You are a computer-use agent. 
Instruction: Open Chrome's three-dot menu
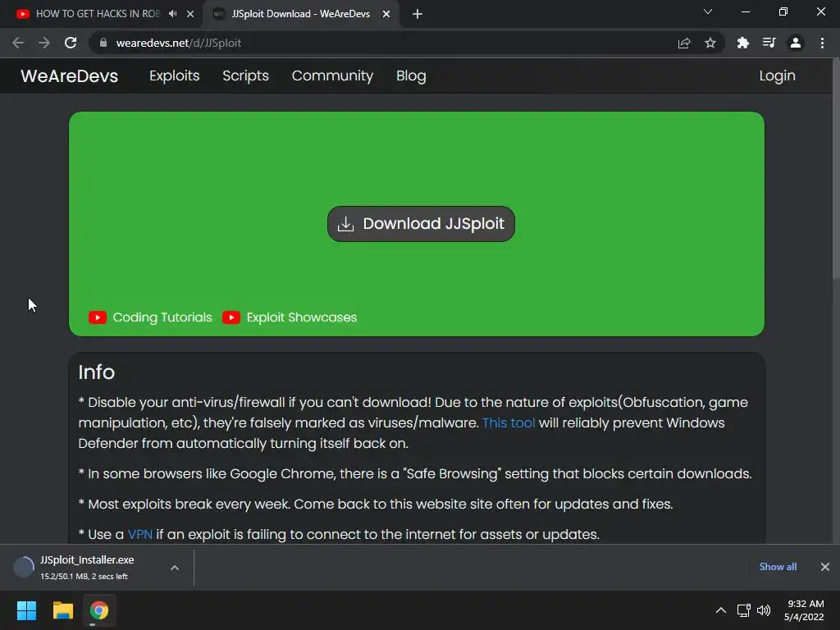click(822, 43)
